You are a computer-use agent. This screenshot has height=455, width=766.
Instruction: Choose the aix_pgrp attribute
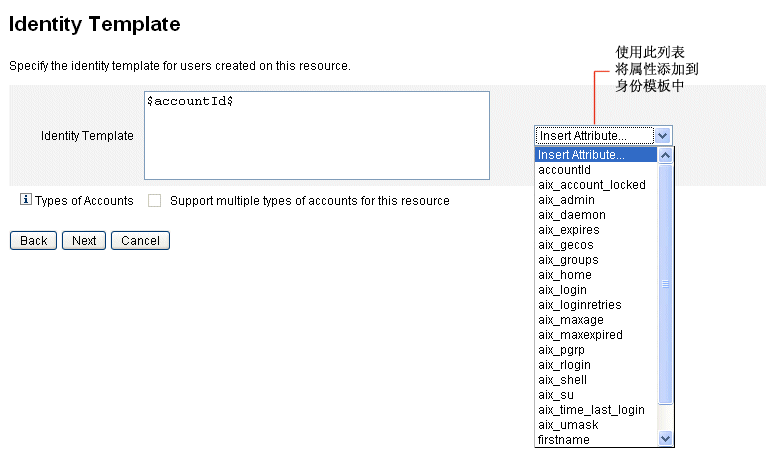click(596, 349)
